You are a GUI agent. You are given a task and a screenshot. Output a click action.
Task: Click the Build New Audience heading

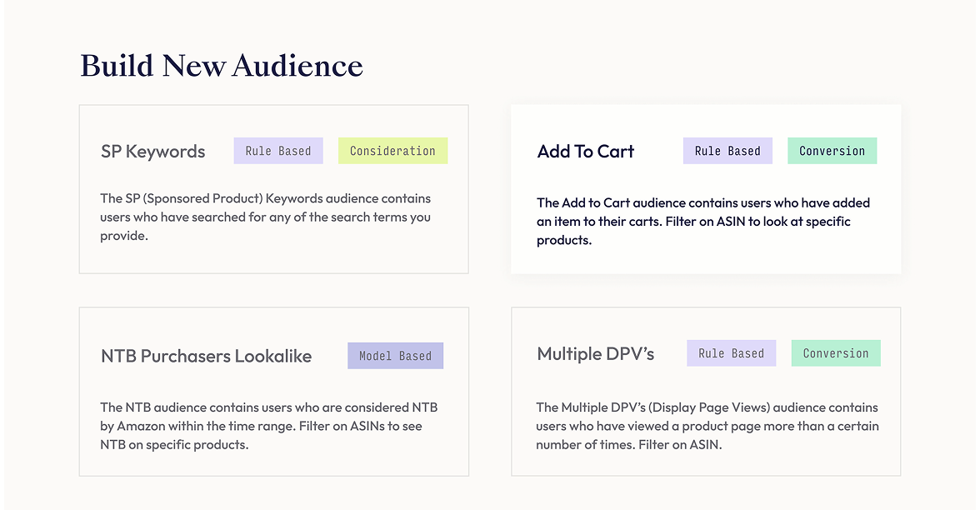(x=222, y=65)
